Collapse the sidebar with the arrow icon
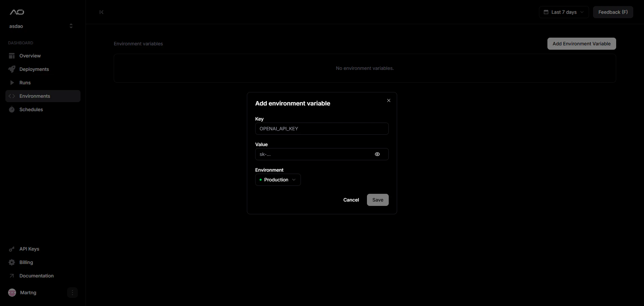 [x=101, y=12]
